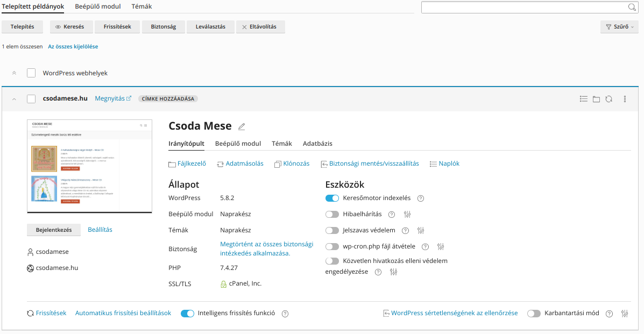
Task: Open the Csoda Mese site thumbnail
Action: pyautogui.click(x=89, y=166)
